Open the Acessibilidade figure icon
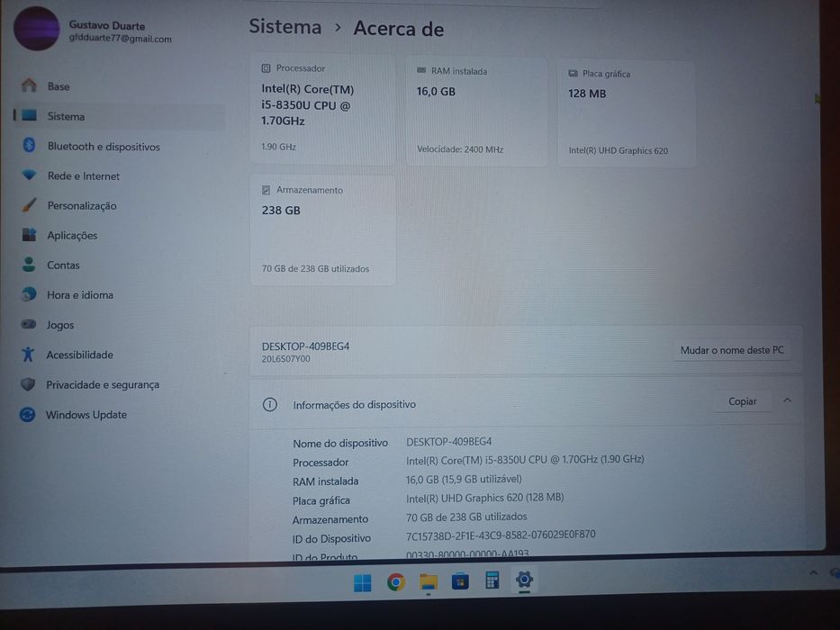The image size is (840, 630). [x=28, y=354]
